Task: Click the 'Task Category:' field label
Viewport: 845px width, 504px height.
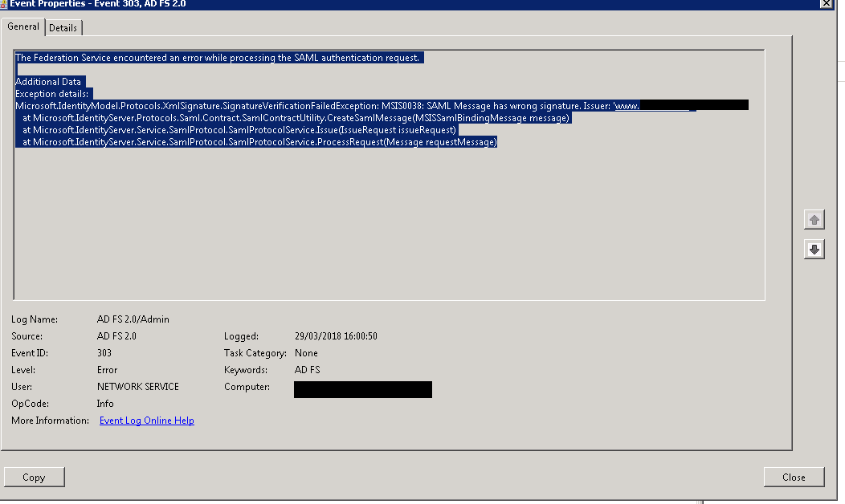Action: [255, 353]
